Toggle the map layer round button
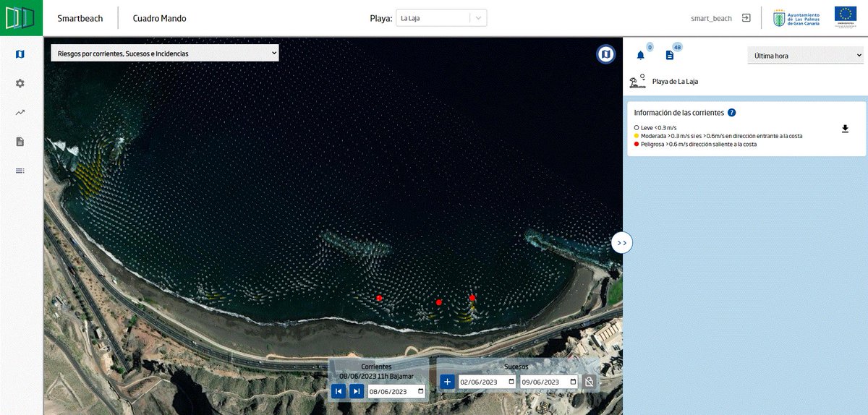The width and height of the screenshot is (868, 415). tap(605, 54)
